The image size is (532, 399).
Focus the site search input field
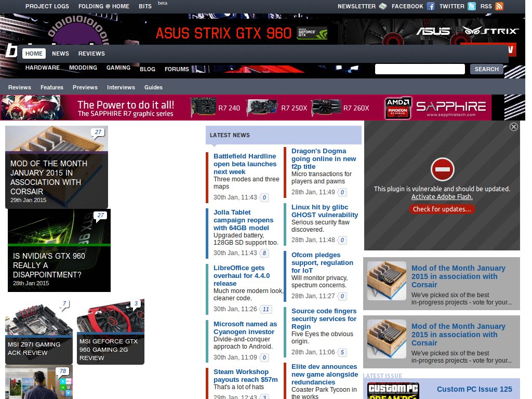pyautogui.click(x=420, y=69)
